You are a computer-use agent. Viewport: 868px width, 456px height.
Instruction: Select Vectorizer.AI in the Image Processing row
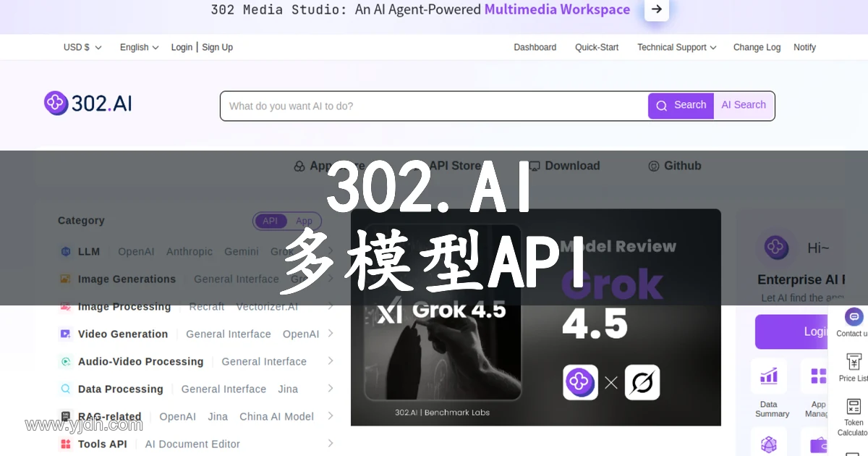(267, 307)
